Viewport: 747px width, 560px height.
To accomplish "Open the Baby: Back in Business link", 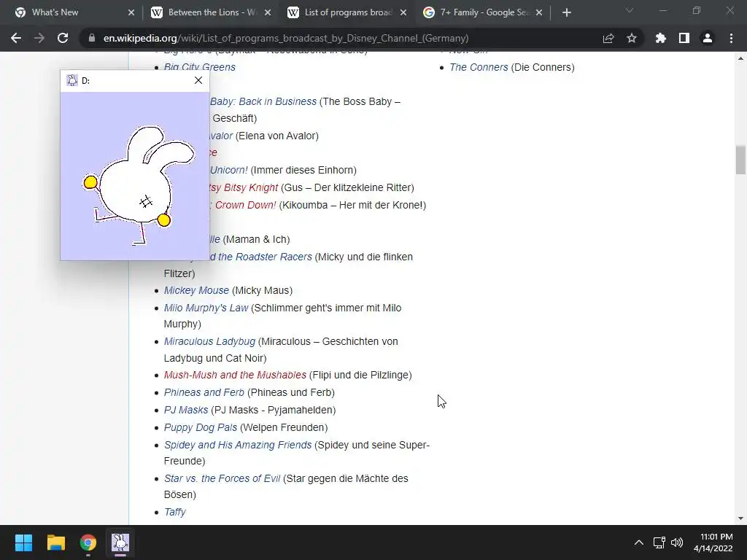I will [263, 101].
